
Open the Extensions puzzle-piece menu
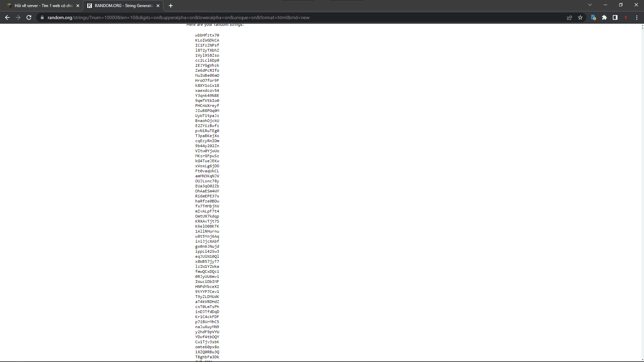604,17
